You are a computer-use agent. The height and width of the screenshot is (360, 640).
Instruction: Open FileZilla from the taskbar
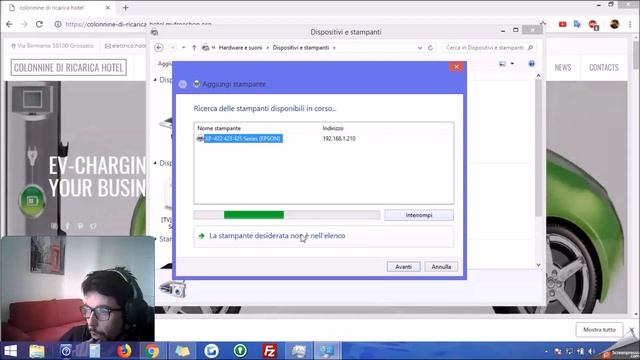coord(269,351)
